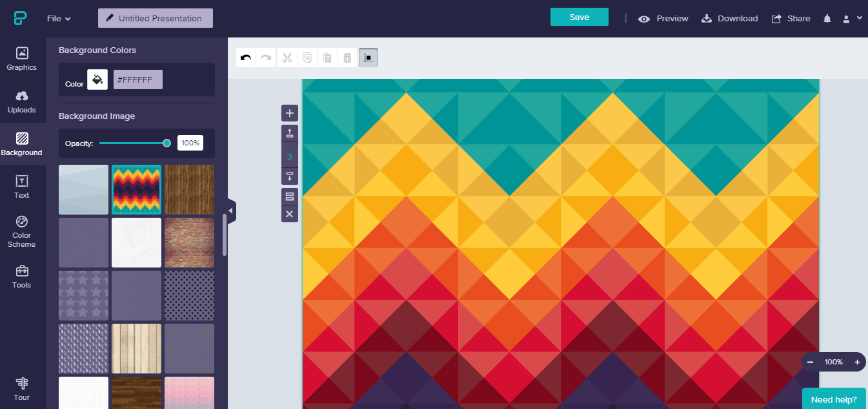Viewport: 868px width, 409px height.
Task: Select the stars pattern background thumbnail
Action: (x=84, y=295)
